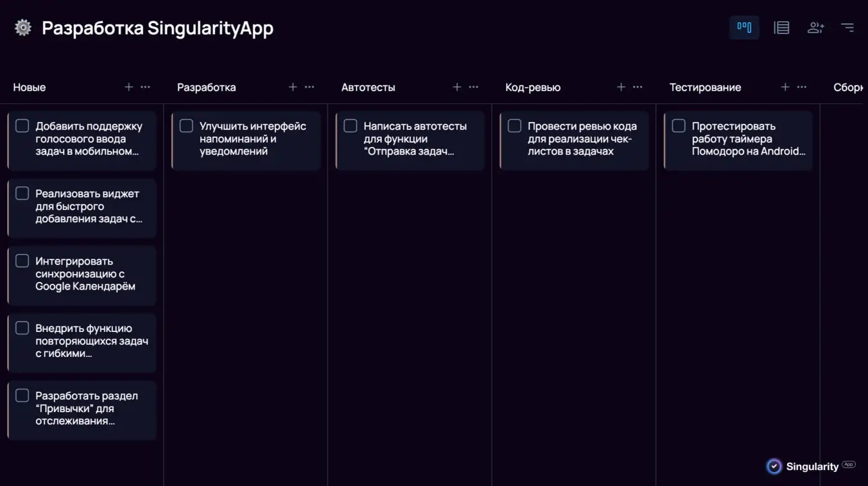Open filter and sort menu icon

click(847, 28)
